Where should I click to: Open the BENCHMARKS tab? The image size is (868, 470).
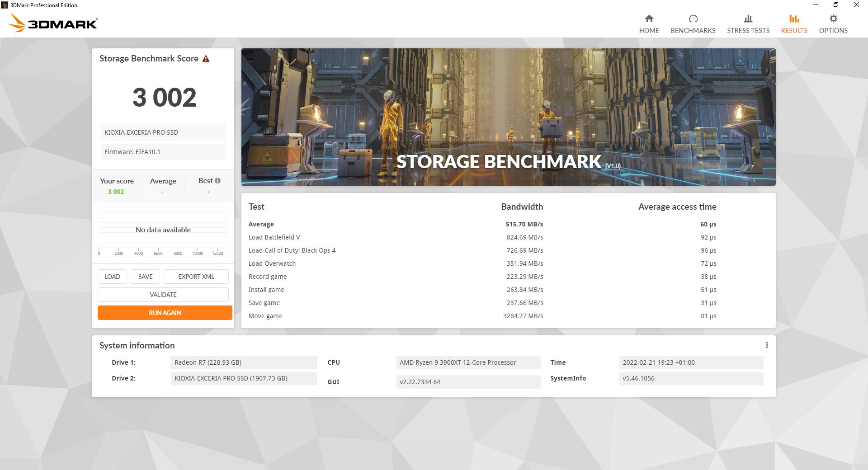[x=693, y=23]
